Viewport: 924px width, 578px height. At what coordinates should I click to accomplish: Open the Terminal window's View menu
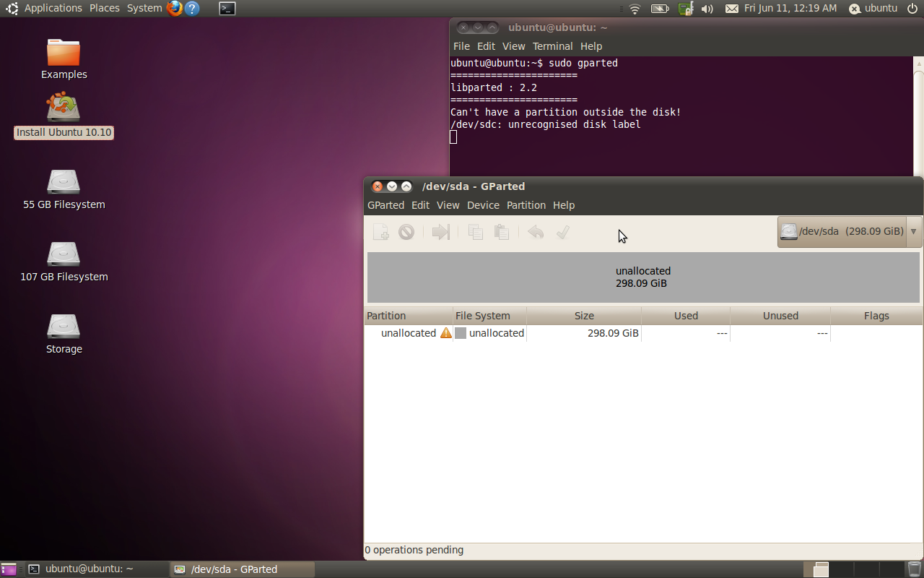point(513,46)
